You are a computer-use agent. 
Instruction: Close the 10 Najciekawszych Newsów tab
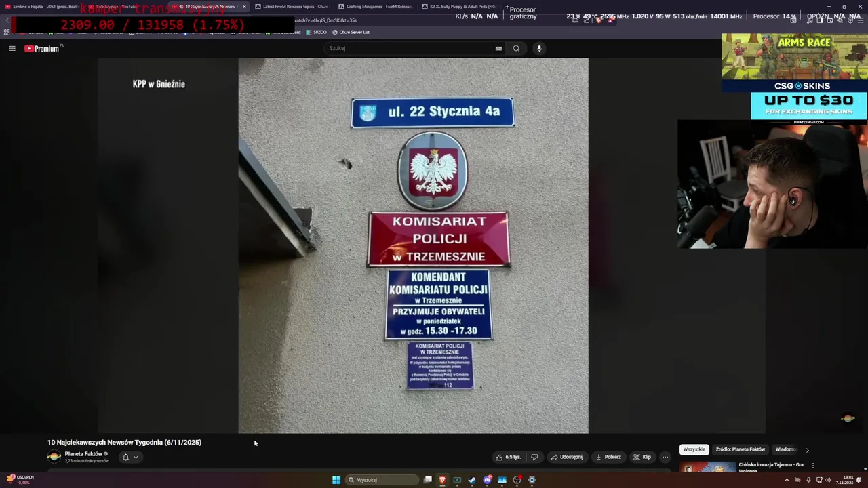click(245, 7)
